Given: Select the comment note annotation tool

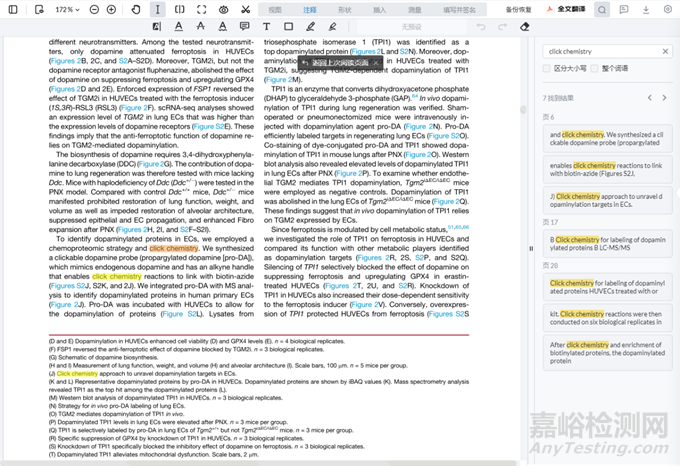Looking at the screenshot, I should tap(245, 26).
